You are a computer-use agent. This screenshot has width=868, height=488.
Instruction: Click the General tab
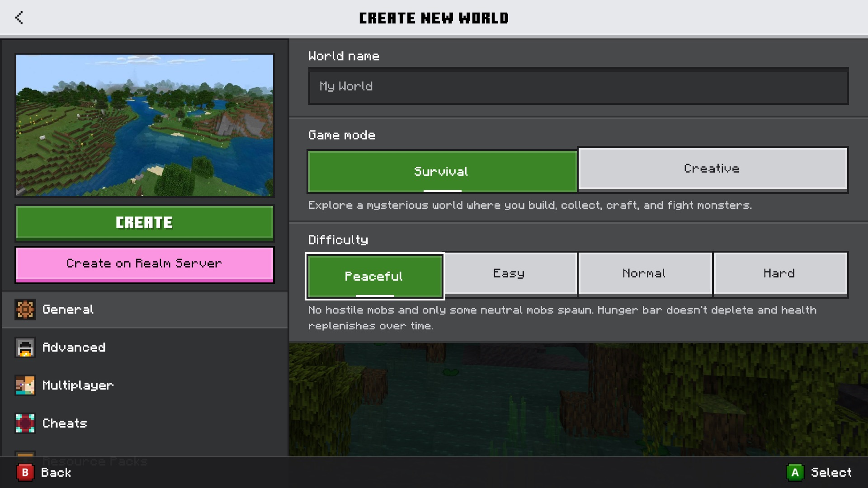coord(144,309)
